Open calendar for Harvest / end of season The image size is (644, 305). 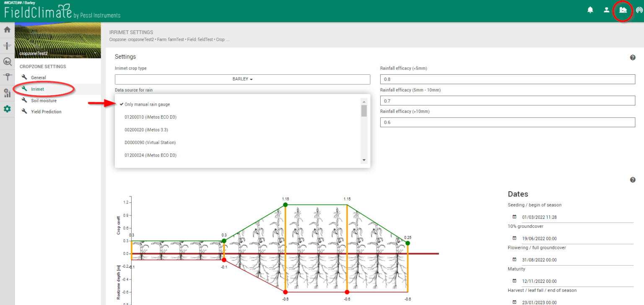click(x=514, y=302)
